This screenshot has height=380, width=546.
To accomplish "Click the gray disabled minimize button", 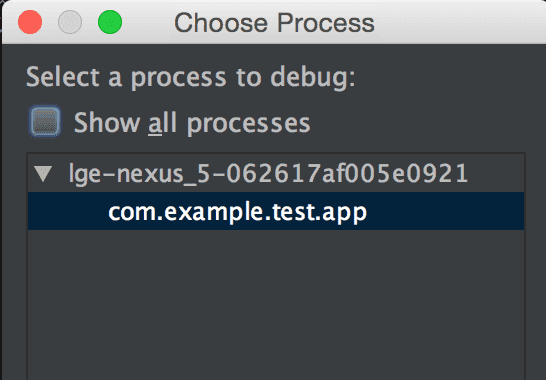I will click(x=70, y=22).
